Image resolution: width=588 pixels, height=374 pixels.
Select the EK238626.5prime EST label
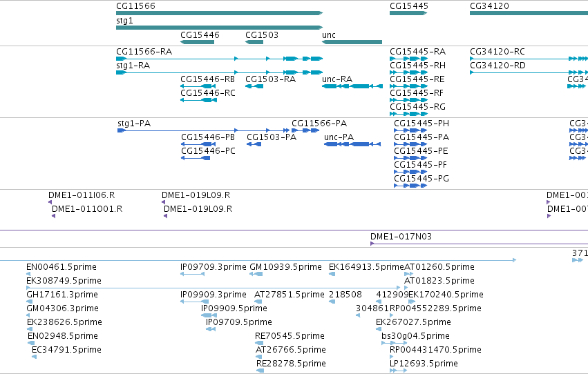(x=64, y=323)
